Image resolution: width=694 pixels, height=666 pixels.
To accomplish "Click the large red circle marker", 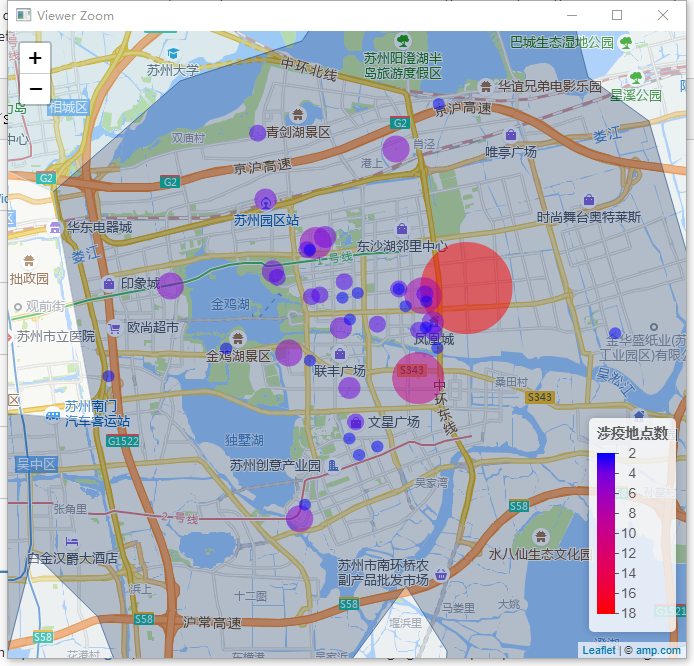I will [x=467, y=288].
